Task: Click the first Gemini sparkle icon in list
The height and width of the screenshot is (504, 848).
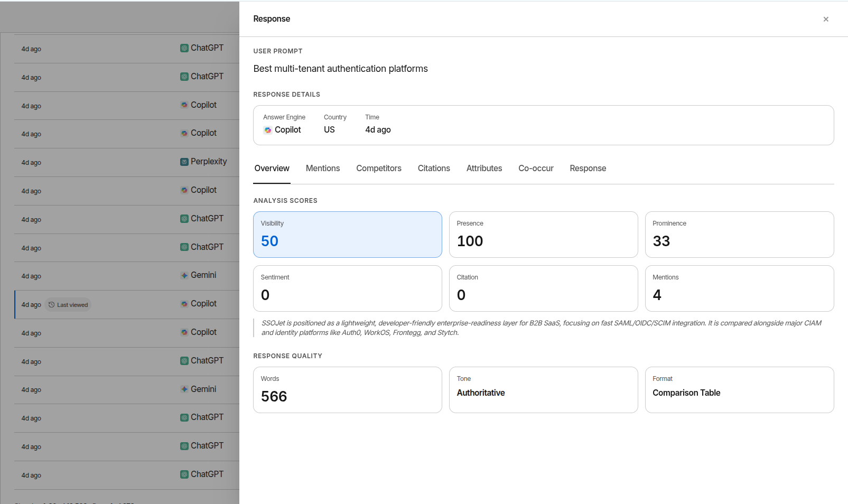Action: 184,275
